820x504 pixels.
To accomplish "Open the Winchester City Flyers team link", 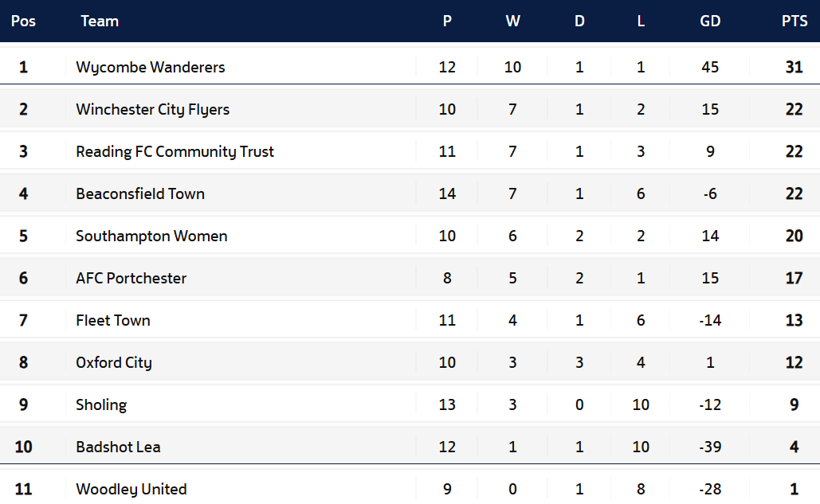I will point(152,109).
